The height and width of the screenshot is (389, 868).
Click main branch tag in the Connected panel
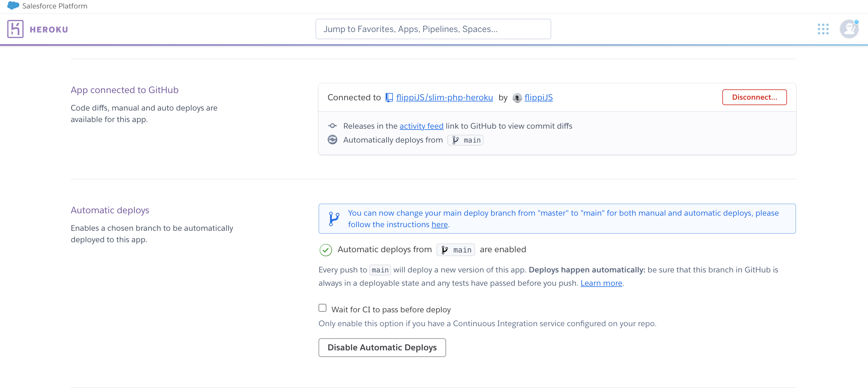point(465,140)
